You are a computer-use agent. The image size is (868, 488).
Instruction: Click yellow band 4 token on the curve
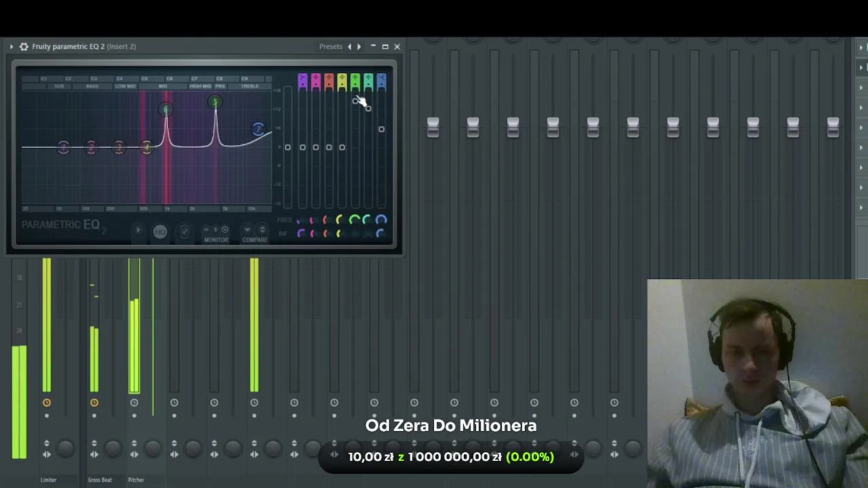tap(146, 147)
